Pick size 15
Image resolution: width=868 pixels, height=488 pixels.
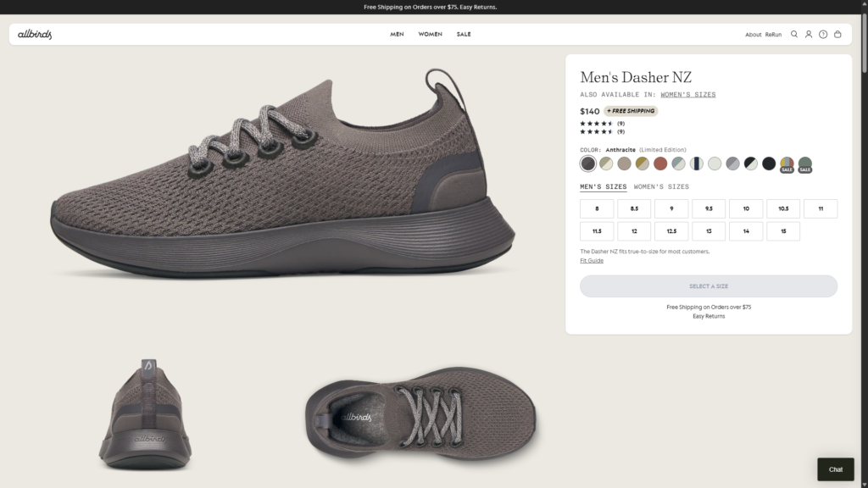[783, 231]
